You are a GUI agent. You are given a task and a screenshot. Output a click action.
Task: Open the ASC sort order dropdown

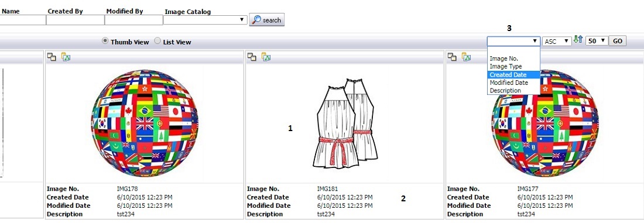tap(557, 41)
